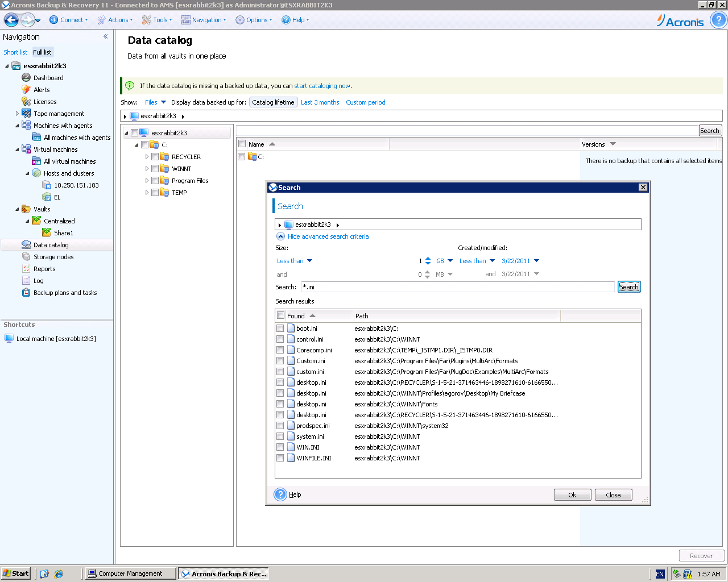The image size is (728, 582).
Task: Click the Share1 vault icon
Action: pyautogui.click(x=47, y=233)
